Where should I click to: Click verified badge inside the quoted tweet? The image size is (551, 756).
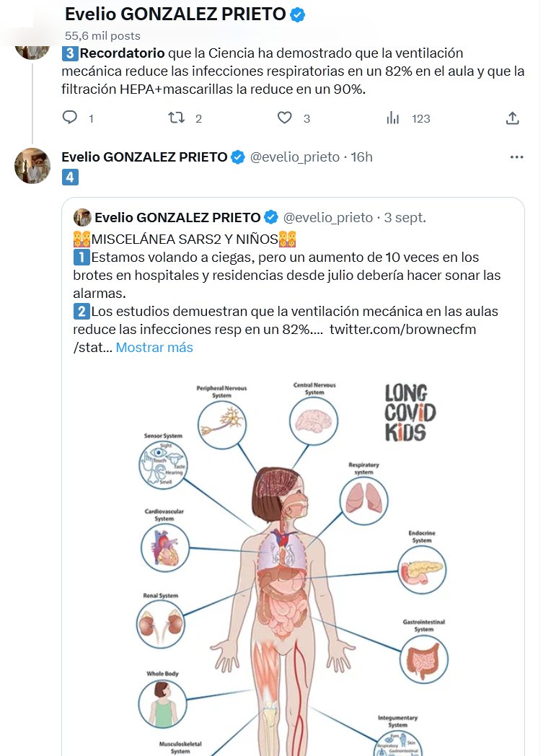point(270,217)
